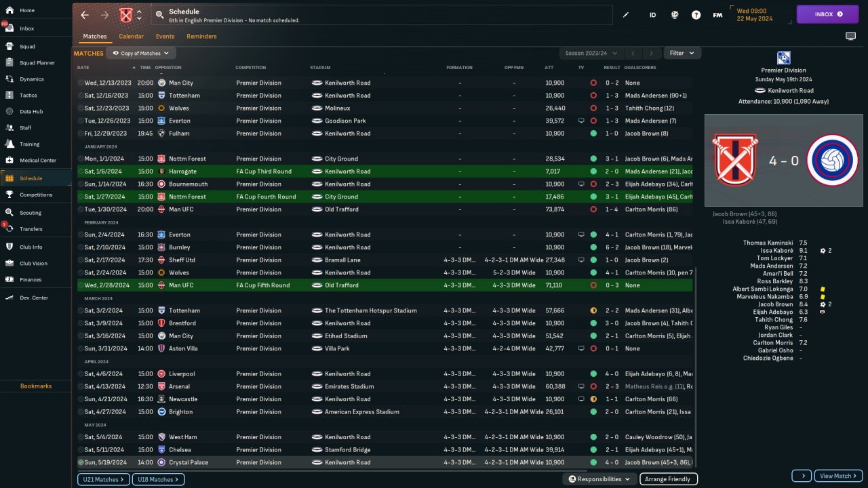Image resolution: width=868 pixels, height=488 pixels.
Task: Switch to the Events tab
Action: coord(165,37)
